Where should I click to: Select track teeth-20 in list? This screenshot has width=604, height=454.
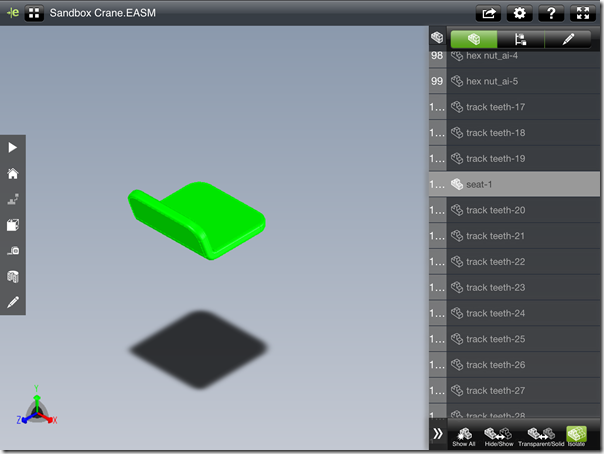tap(514, 210)
